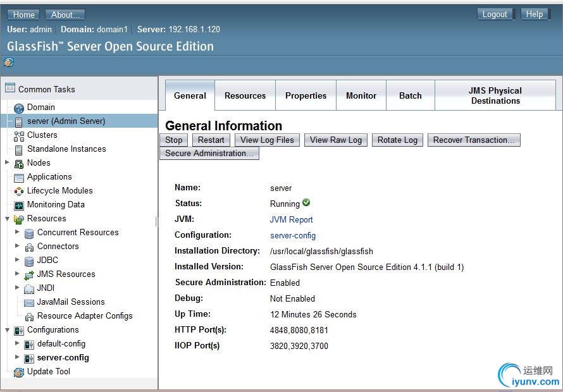563x392 pixels.
Task: Click the JavaMail Sessions envelope icon
Action: point(29,303)
